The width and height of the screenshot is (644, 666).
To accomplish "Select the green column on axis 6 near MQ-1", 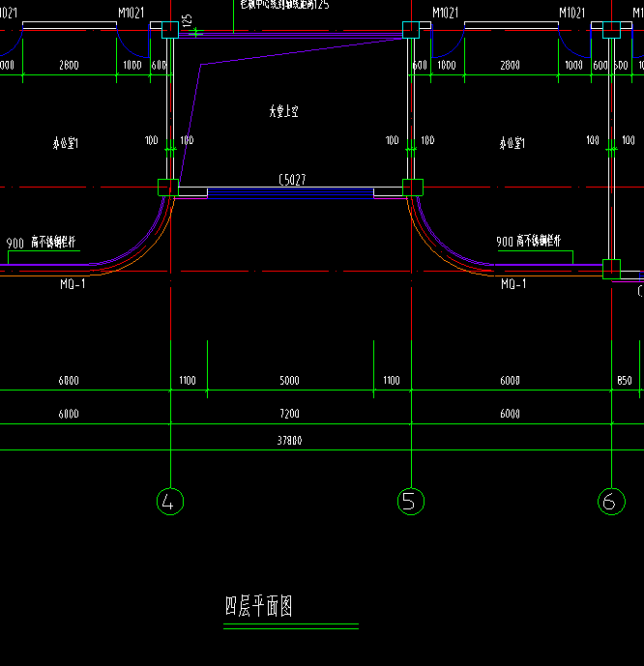I will [612, 269].
